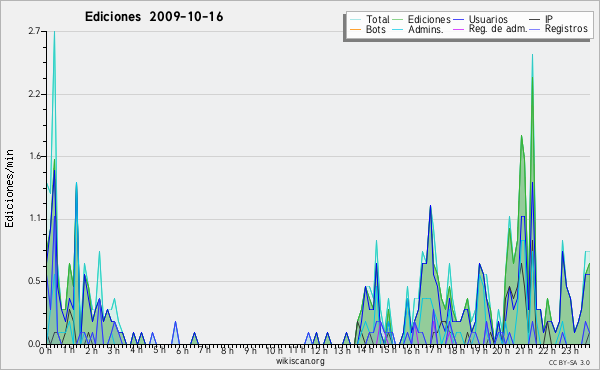Select the Usuarios legend label

(x=488, y=20)
